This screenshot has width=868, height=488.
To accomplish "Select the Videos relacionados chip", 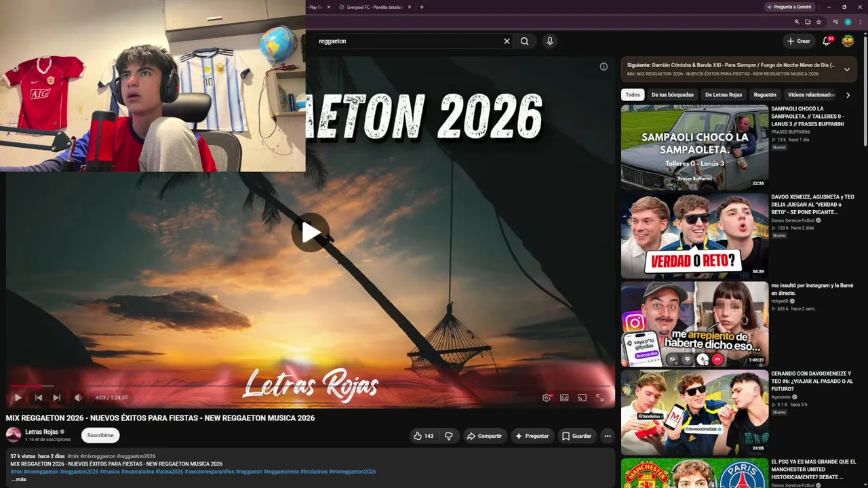I will tap(812, 95).
